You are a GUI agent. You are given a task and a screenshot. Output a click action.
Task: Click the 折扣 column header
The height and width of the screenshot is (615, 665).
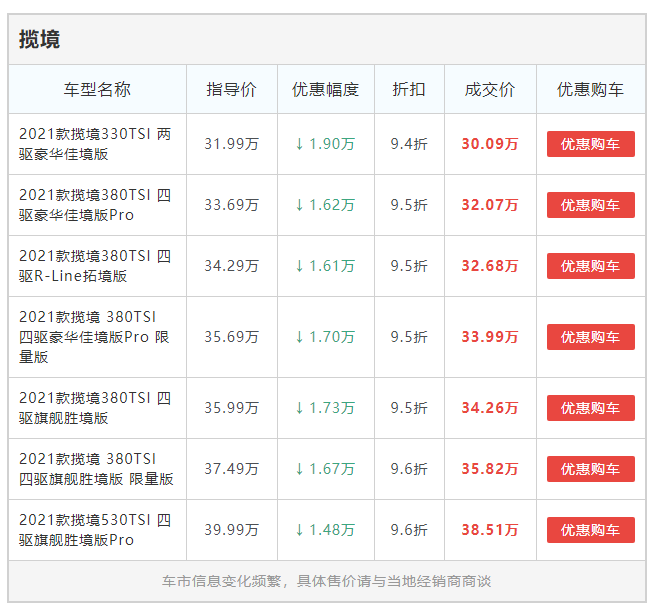409,89
